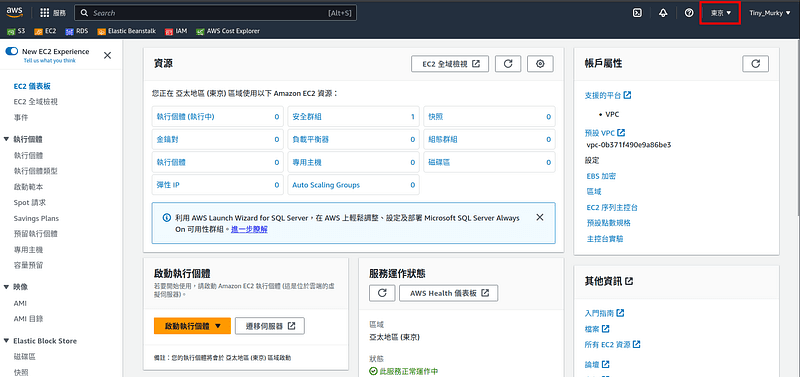800x377 pixels.
Task: Open the Elastic Beanstalk bookmark
Action: pos(127,31)
